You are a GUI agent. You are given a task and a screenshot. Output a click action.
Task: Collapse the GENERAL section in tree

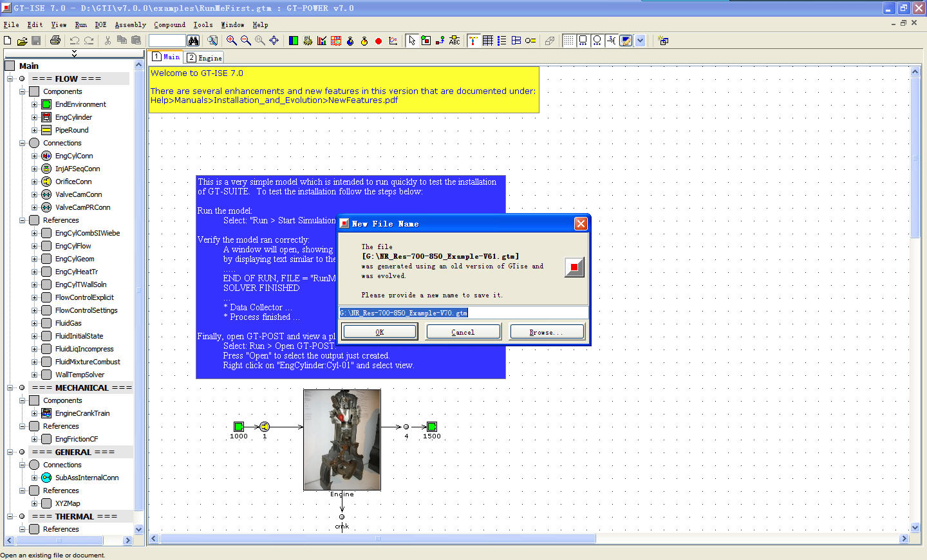[10, 452]
